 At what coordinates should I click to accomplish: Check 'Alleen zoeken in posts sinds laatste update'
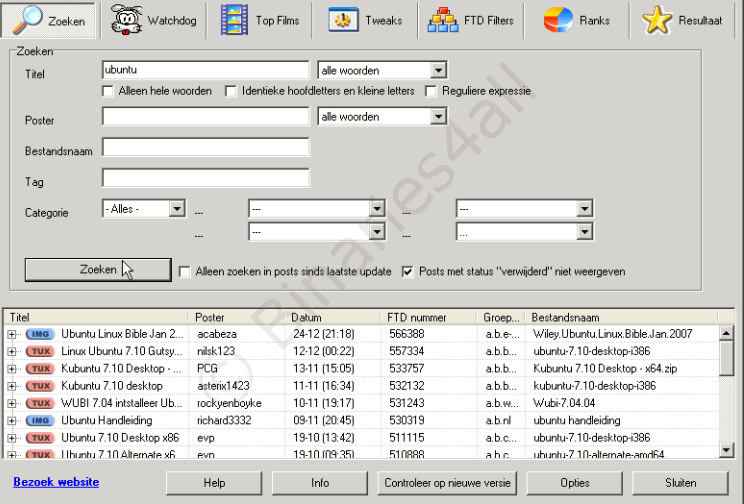coord(185,272)
